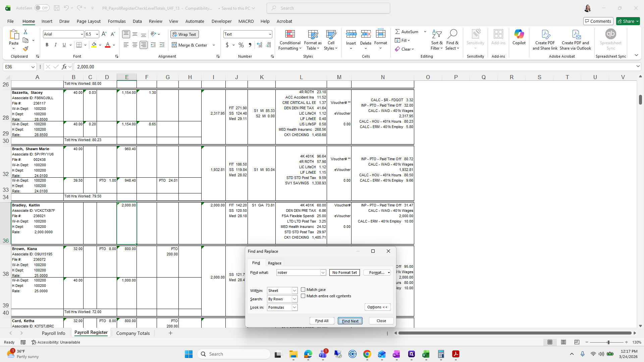Screen dimensions: 644x362
Task: Click the Format Painter brush icon
Action: [x=25, y=49]
